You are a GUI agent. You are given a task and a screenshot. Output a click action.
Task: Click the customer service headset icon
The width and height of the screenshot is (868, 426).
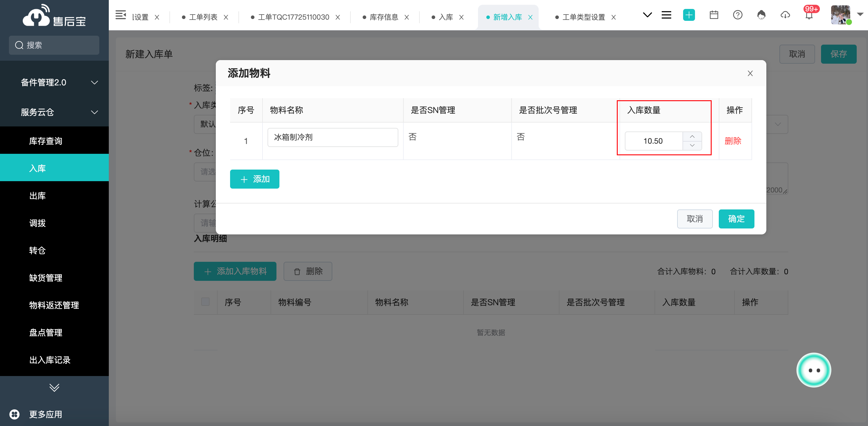761,15
